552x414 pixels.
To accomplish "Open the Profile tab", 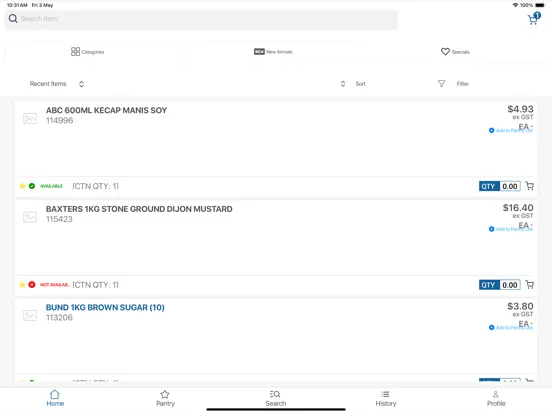I will pyautogui.click(x=496, y=398).
